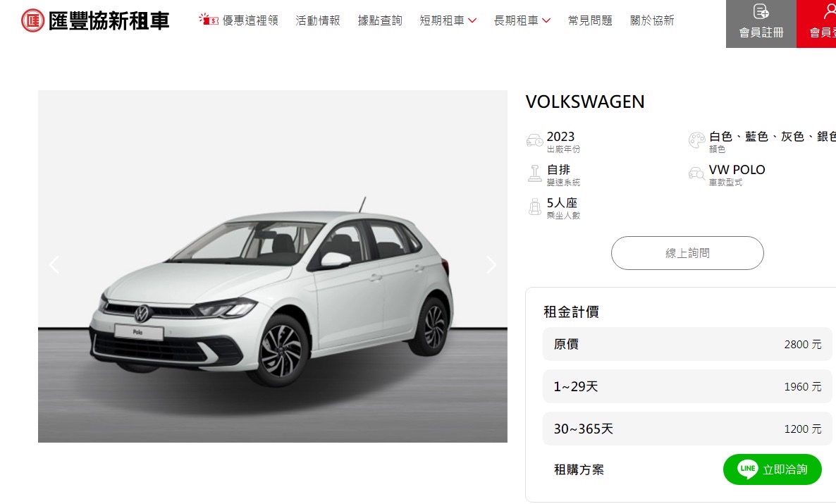Expand the 長期租車 dropdown menu
836x504 pixels.
coord(522,20)
